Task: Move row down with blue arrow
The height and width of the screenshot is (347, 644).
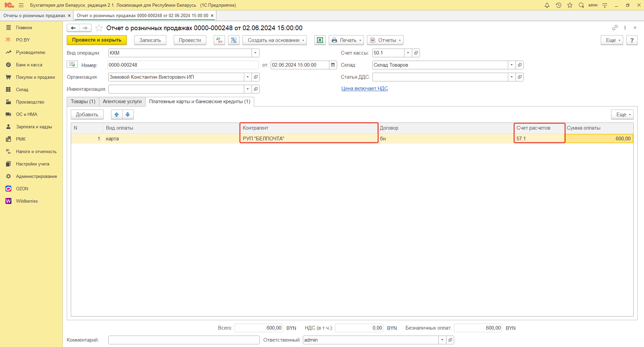Action: click(x=128, y=115)
